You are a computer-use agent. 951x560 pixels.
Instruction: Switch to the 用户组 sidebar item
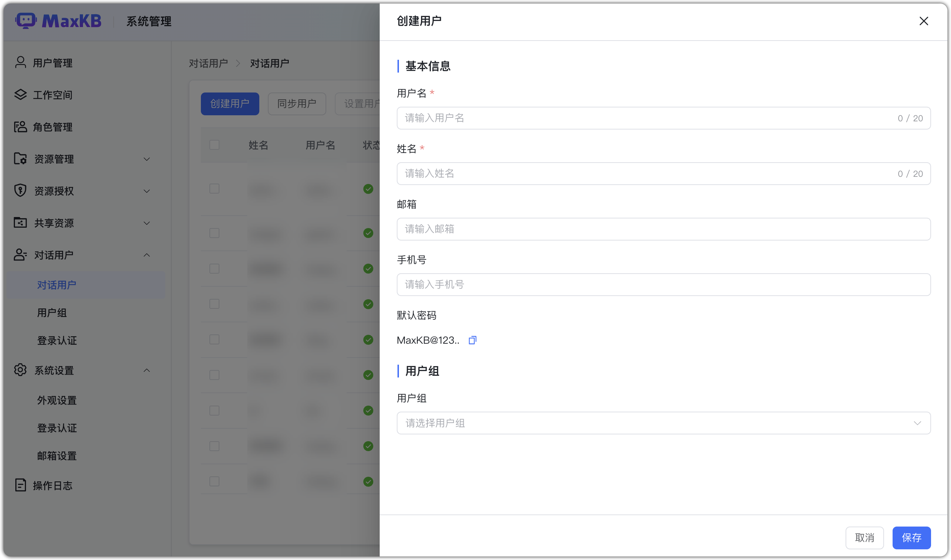point(51,312)
